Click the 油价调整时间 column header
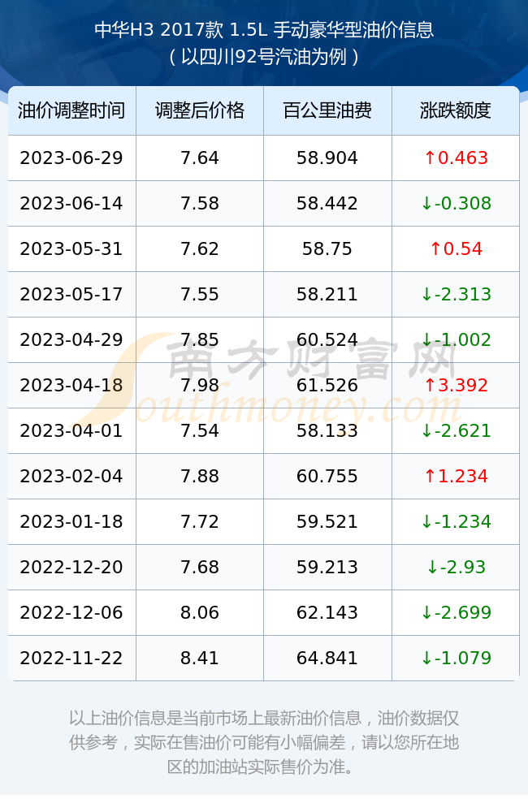This screenshot has width=528, height=812. pyautogui.click(x=71, y=110)
